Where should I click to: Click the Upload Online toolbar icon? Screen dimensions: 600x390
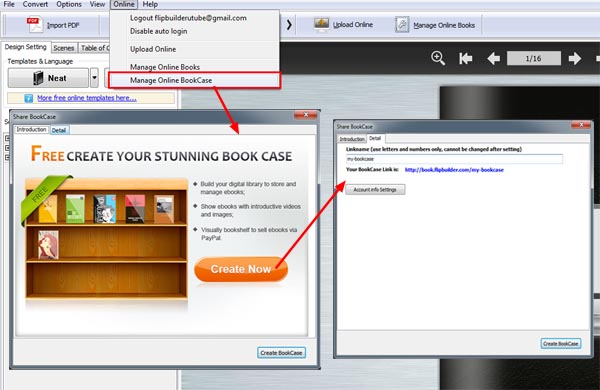tap(321, 25)
